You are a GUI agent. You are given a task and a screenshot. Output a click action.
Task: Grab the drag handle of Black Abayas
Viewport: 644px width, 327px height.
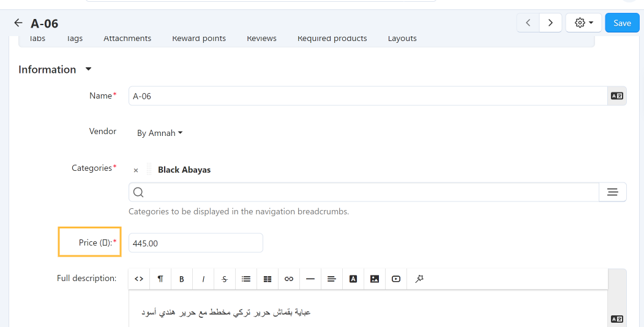click(x=149, y=170)
